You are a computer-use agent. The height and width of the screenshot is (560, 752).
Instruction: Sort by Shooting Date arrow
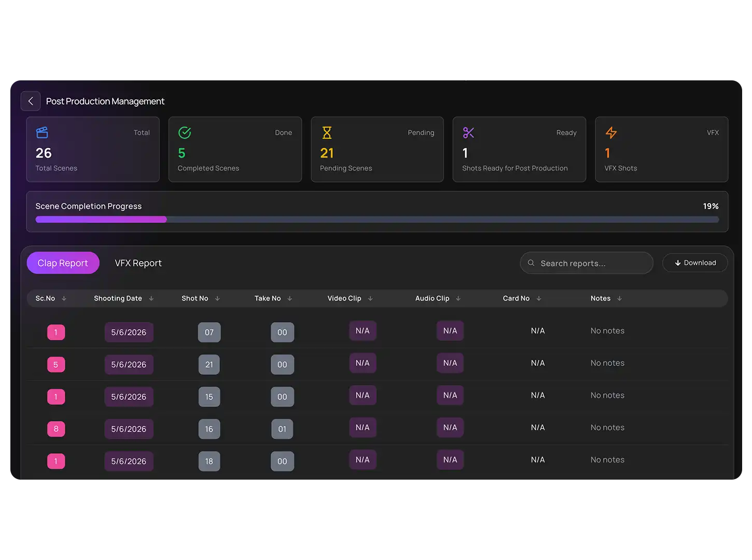tap(151, 298)
